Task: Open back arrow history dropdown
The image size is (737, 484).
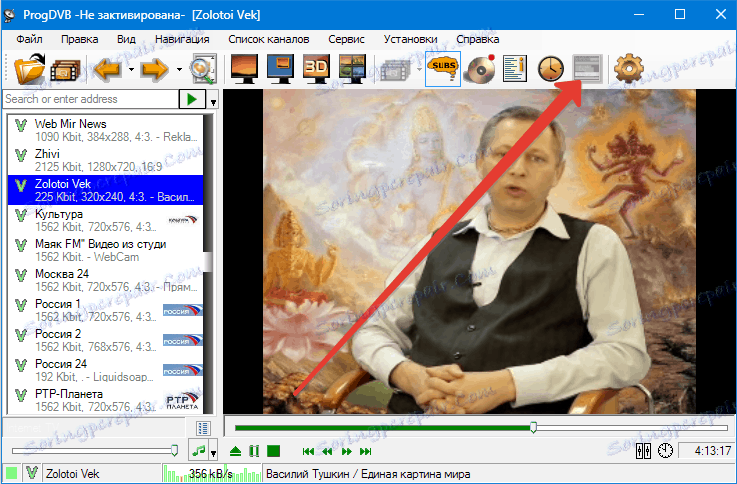Action: [132, 70]
